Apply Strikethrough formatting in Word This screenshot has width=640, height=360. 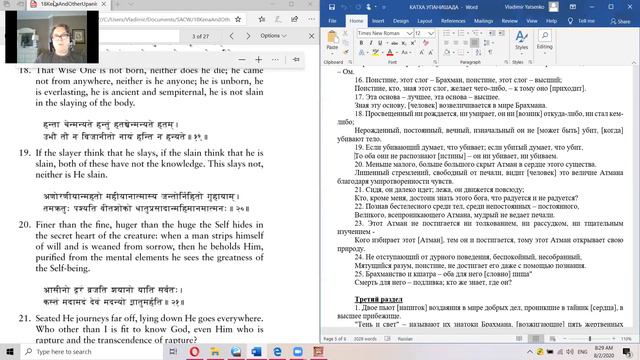click(395, 43)
